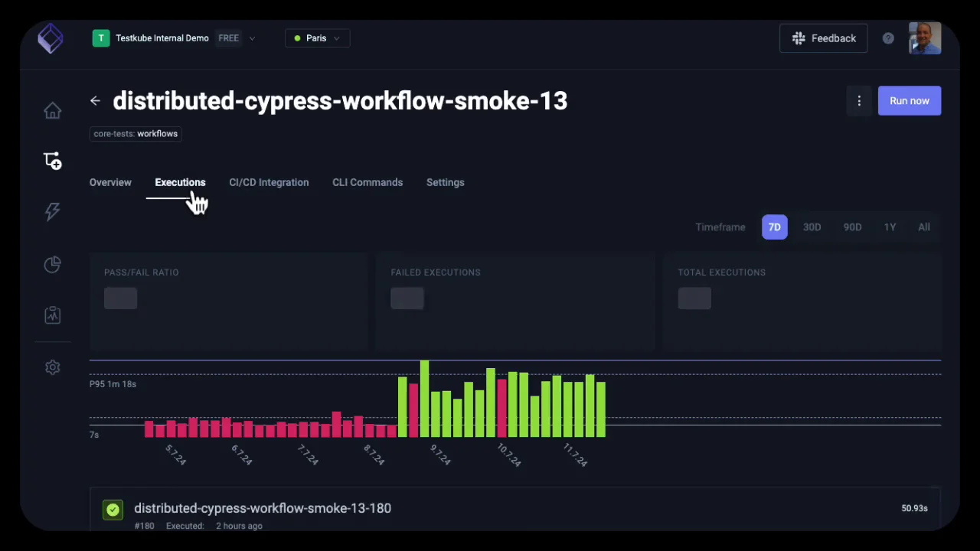Image resolution: width=980 pixels, height=551 pixels.
Task: Click the Failed Executions card
Action: pyautogui.click(x=515, y=302)
